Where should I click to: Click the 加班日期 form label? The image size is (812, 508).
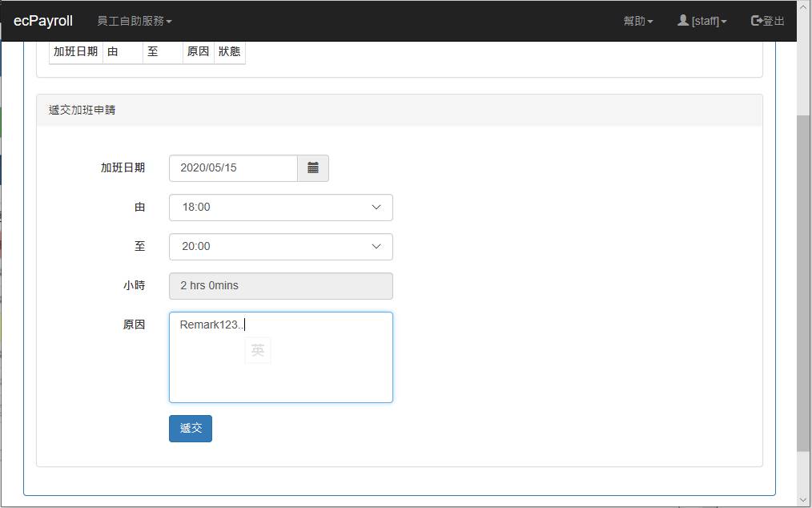(123, 168)
